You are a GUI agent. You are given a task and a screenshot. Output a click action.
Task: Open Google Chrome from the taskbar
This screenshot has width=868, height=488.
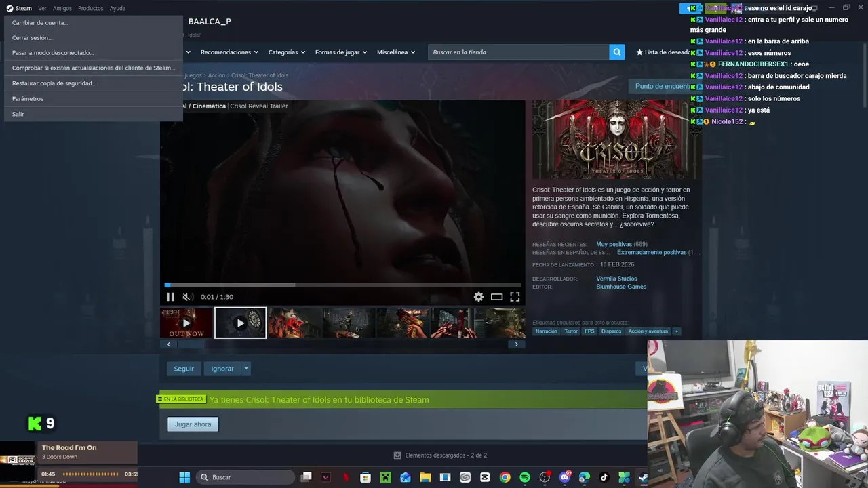click(x=505, y=477)
